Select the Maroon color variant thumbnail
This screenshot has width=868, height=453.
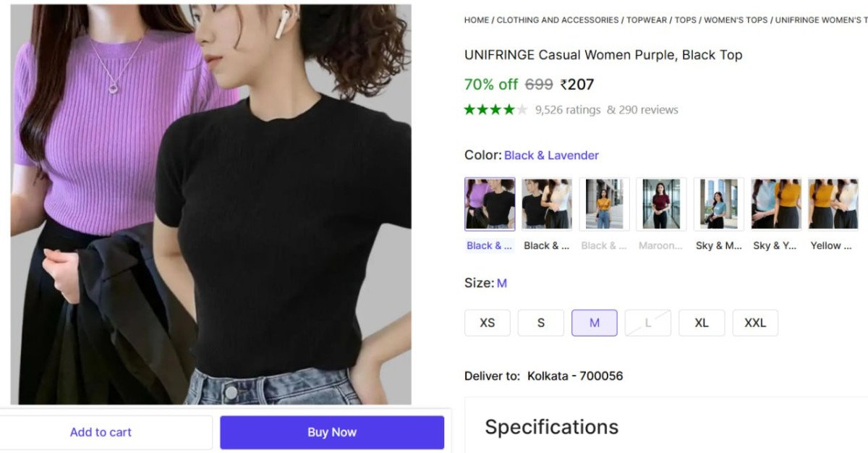(x=661, y=203)
